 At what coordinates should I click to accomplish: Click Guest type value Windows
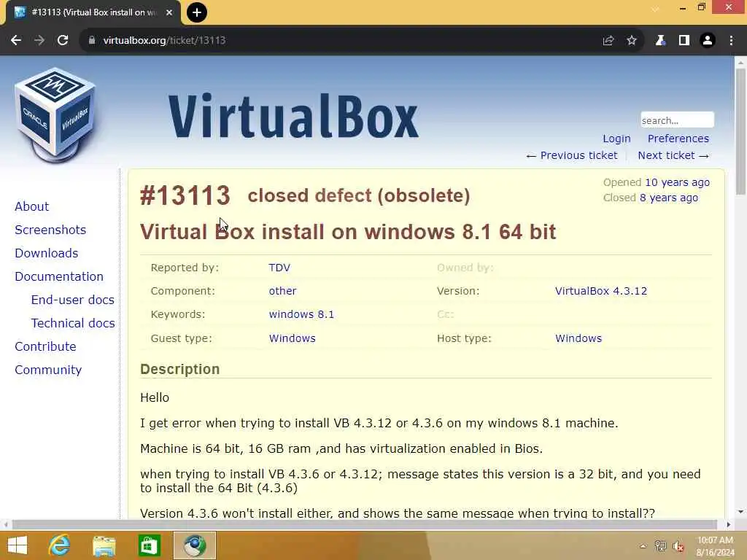292,338
